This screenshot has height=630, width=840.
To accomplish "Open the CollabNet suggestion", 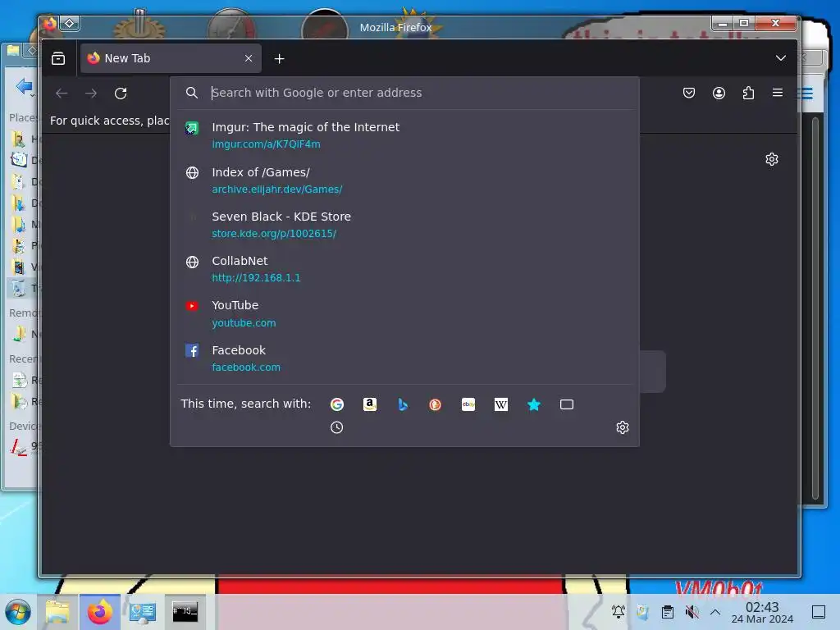I will pyautogui.click(x=404, y=269).
